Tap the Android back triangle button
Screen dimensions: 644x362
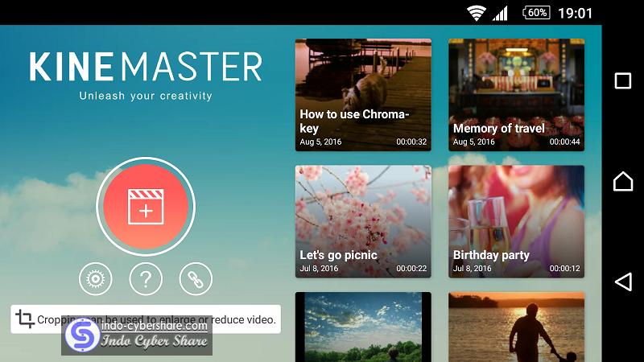623,282
